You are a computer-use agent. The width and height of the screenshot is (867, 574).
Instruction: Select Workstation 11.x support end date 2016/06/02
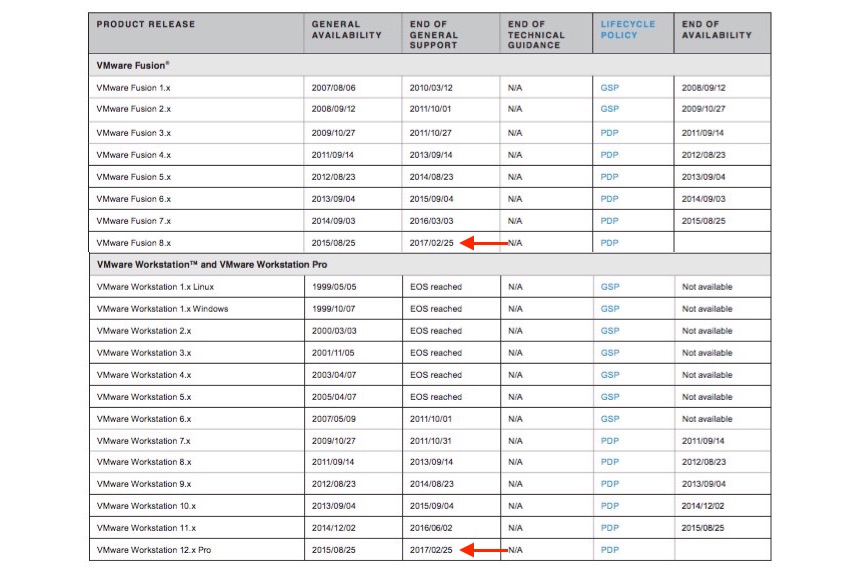pos(431,528)
